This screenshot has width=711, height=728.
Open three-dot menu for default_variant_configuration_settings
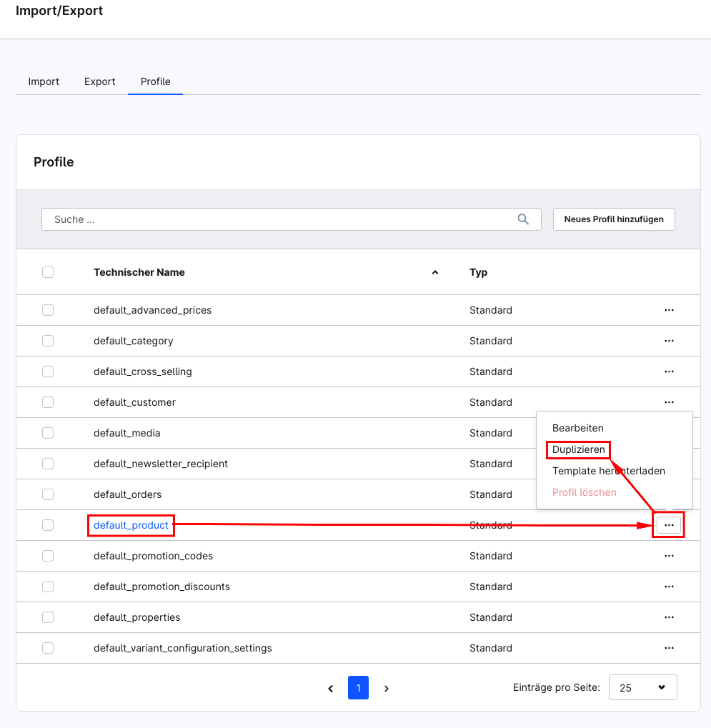click(669, 648)
